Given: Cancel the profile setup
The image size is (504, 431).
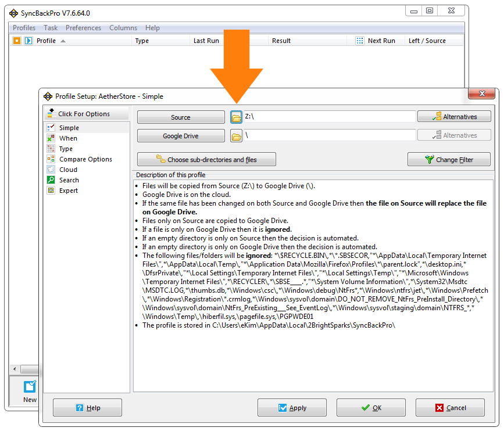Looking at the screenshot, I should (450, 408).
